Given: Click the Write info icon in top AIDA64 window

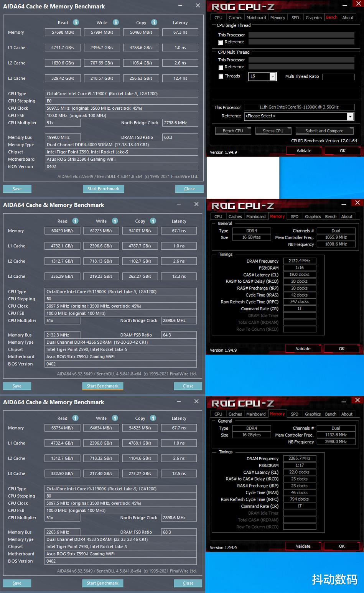Looking at the screenshot, I should (x=116, y=22).
